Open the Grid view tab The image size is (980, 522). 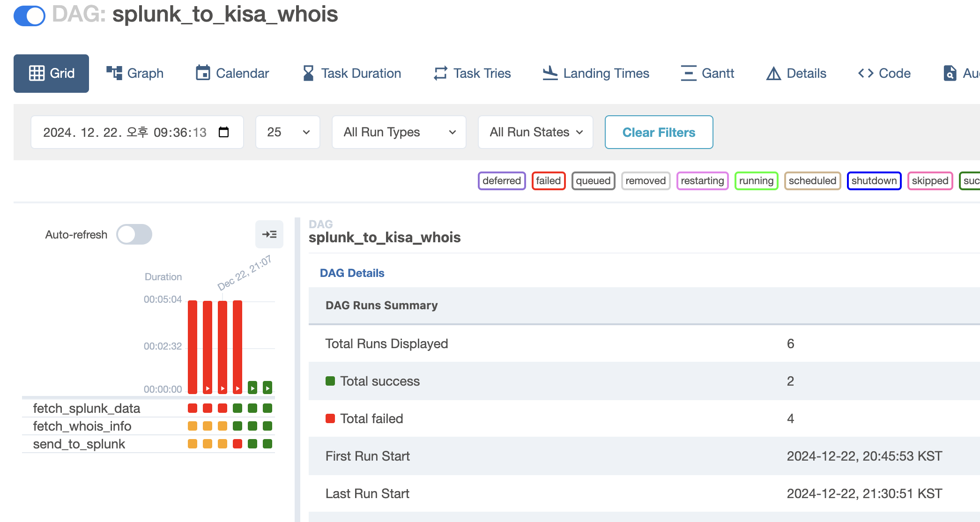(51, 74)
